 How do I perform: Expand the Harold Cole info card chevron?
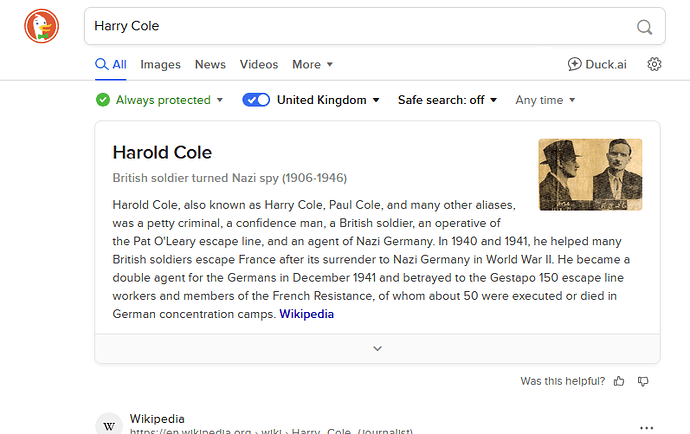coord(377,349)
